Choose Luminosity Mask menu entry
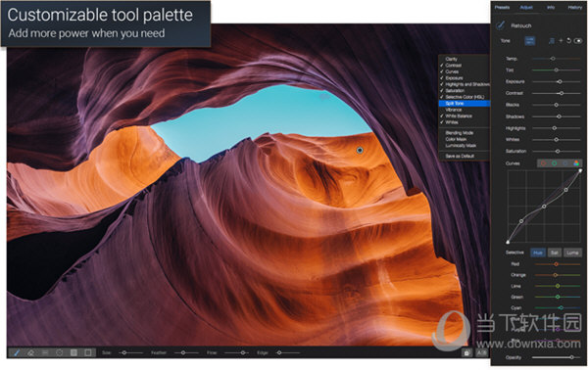The image size is (588, 370). tap(465, 146)
